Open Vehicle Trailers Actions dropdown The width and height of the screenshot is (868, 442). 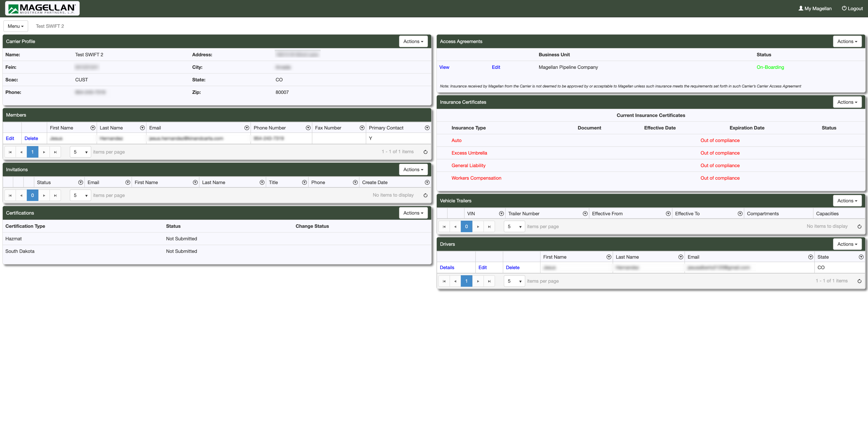coord(847,201)
